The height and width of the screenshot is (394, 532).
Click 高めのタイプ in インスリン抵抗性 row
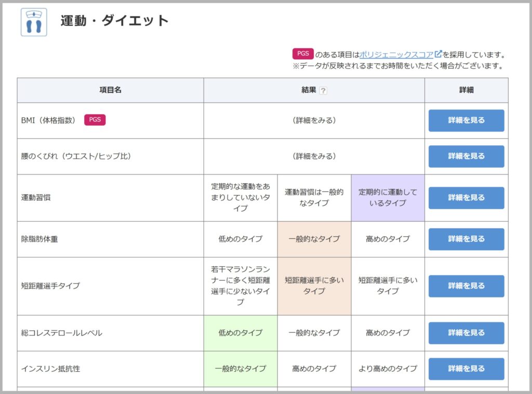[314, 369]
